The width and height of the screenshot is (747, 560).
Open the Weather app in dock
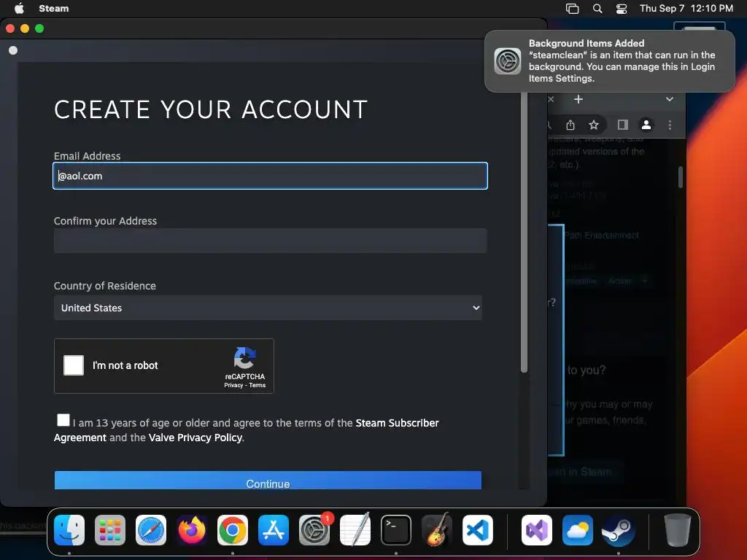(578, 530)
